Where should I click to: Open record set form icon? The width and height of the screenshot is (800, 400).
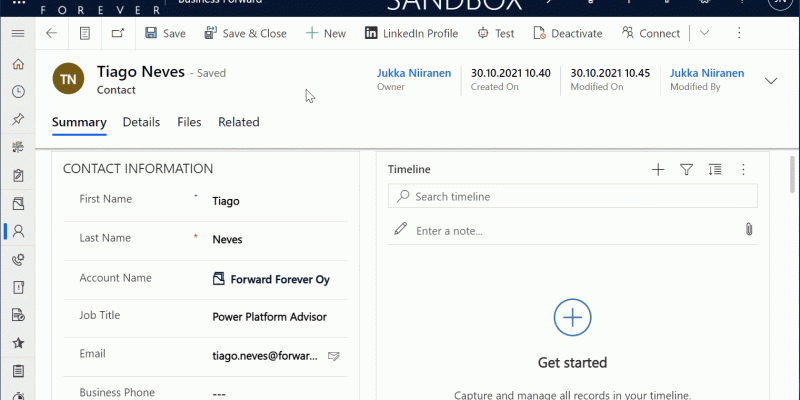click(85, 34)
